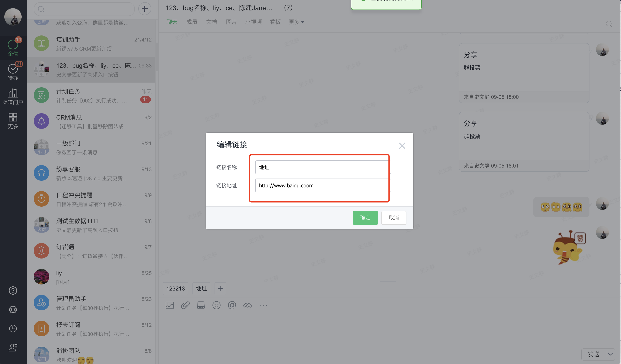Close the 编辑链接 dialog
The image size is (621, 364).
pyautogui.click(x=402, y=145)
